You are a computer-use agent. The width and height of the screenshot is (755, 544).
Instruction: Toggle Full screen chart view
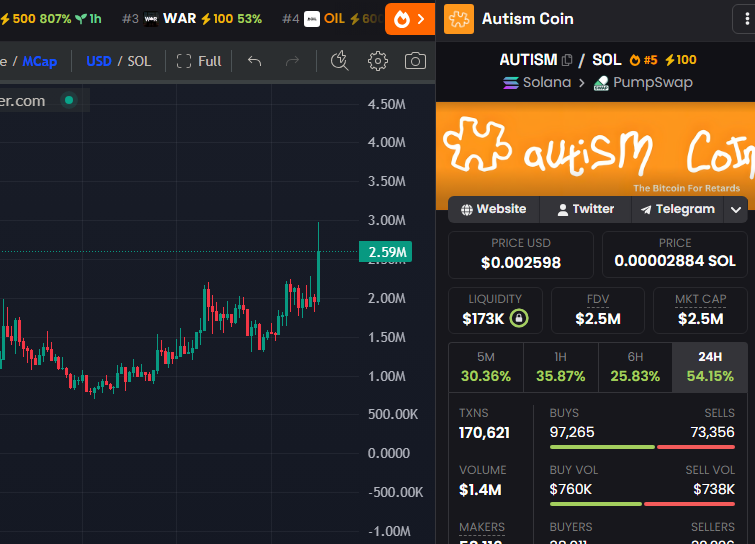coord(199,61)
